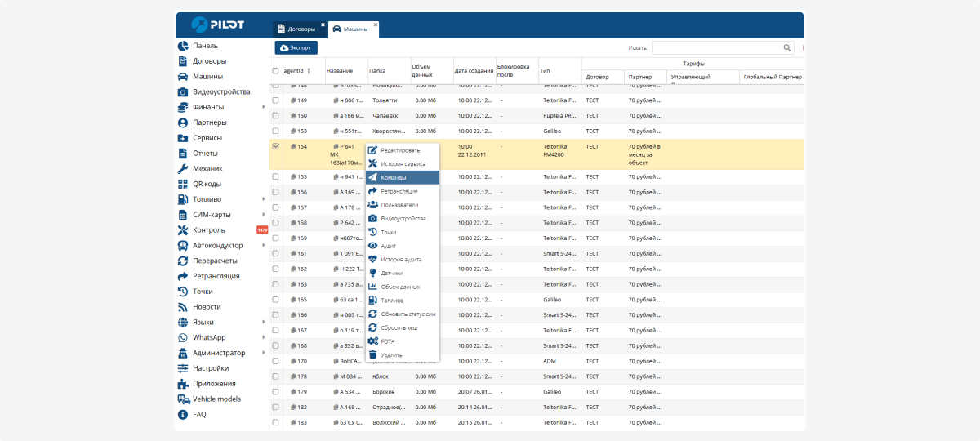Viewport: 980px width, 441px height.
Task: Click the pencil icon for Редактировать
Action: pos(373,150)
